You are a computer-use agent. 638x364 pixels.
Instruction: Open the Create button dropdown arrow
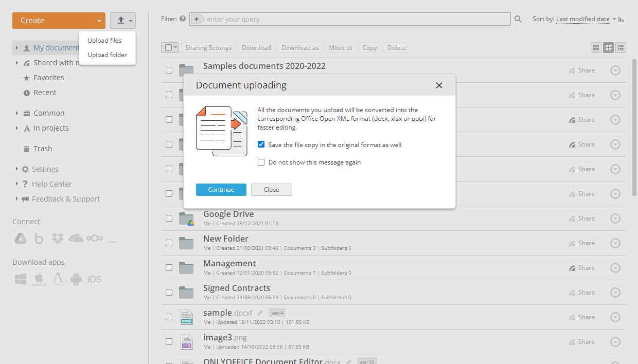tap(98, 21)
